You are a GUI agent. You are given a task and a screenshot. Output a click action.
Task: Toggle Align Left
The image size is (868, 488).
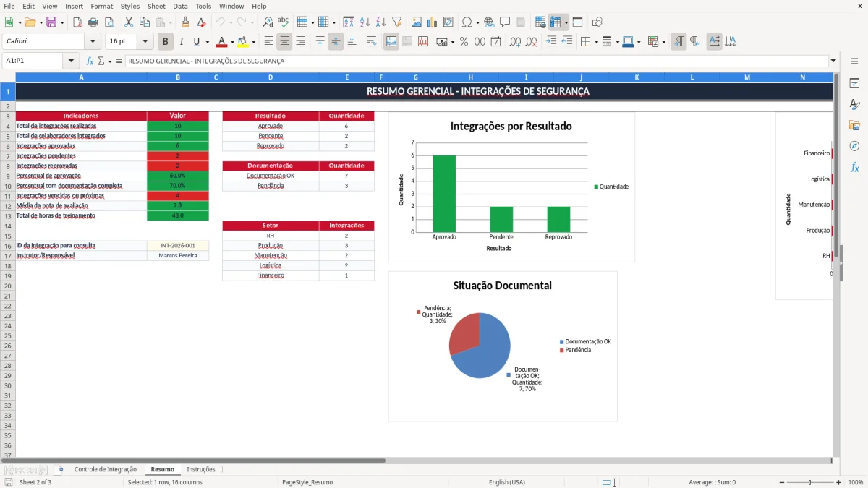[x=269, y=42]
